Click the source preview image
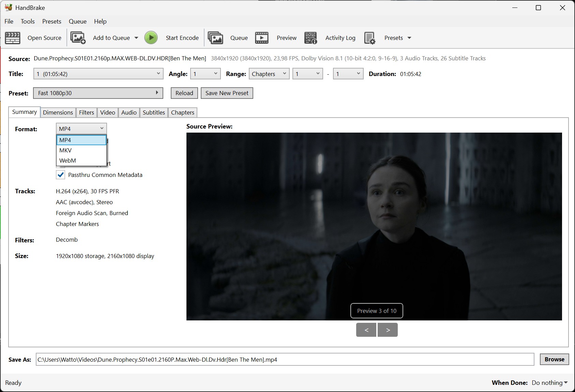This screenshot has height=392, width=575. [x=374, y=226]
